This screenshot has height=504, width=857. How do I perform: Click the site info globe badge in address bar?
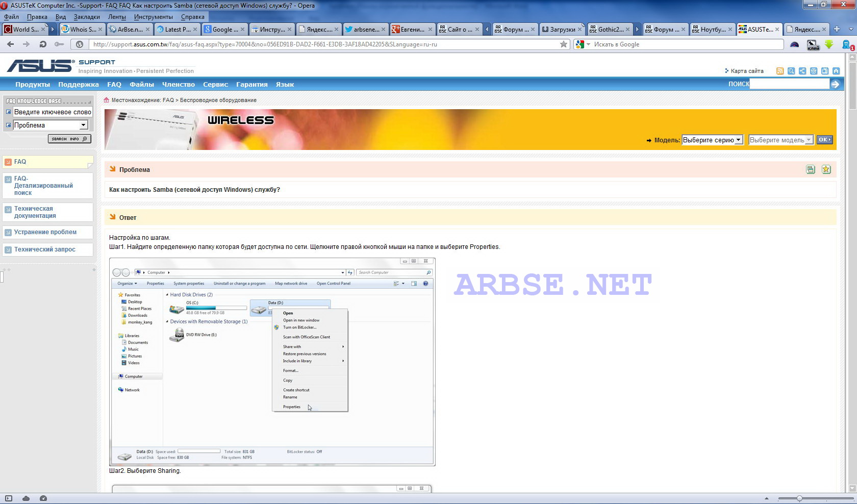(80, 44)
